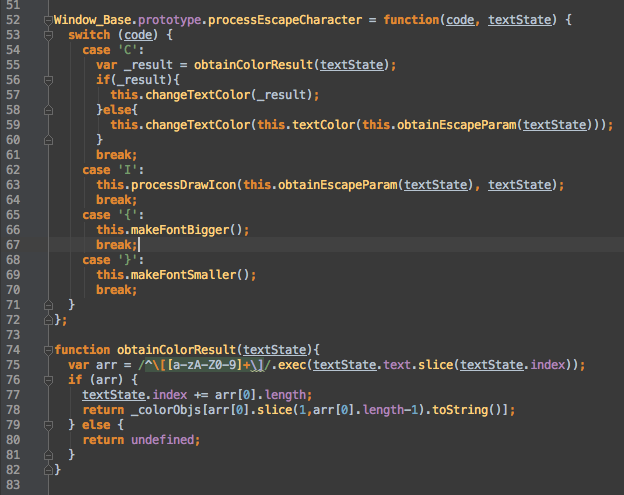Fold the if(_result) block on line 56
The image size is (624, 495).
pos(48,80)
